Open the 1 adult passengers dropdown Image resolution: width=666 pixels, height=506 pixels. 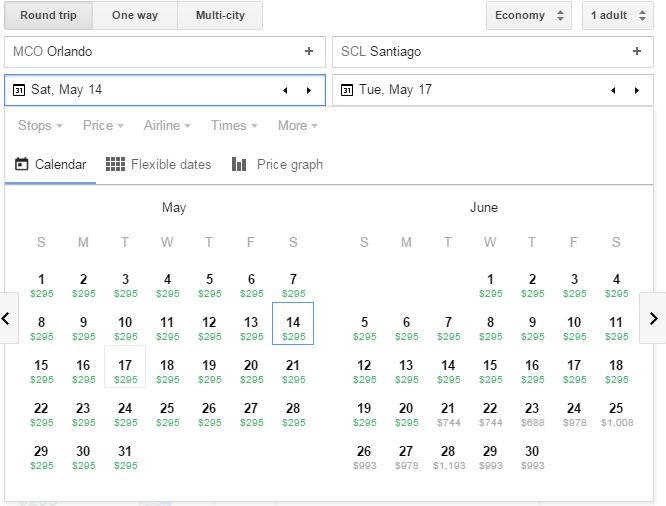tap(617, 16)
